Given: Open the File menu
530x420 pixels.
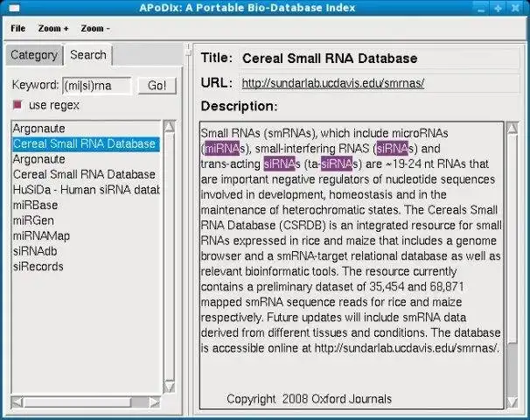Looking at the screenshot, I should point(17,28).
